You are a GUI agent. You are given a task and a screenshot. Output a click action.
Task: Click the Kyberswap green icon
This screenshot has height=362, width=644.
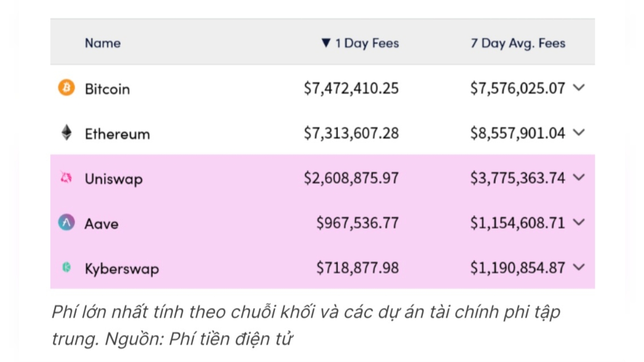click(x=67, y=267)
